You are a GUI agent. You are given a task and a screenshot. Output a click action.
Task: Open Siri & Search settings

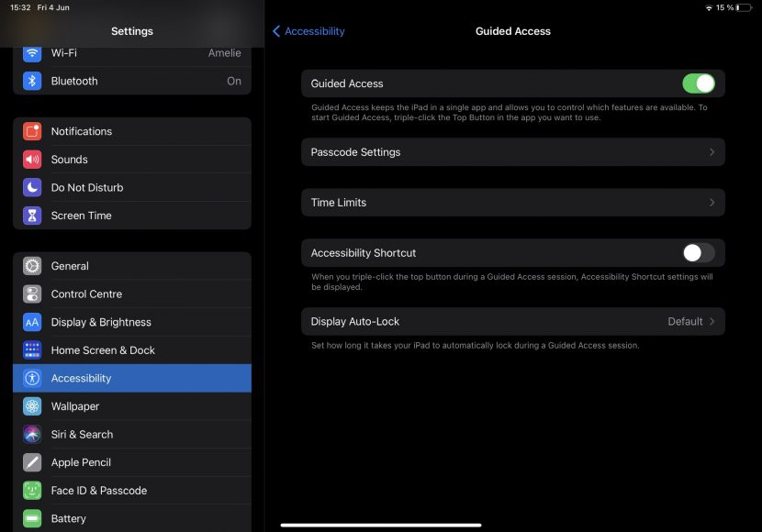coord(132,435)
